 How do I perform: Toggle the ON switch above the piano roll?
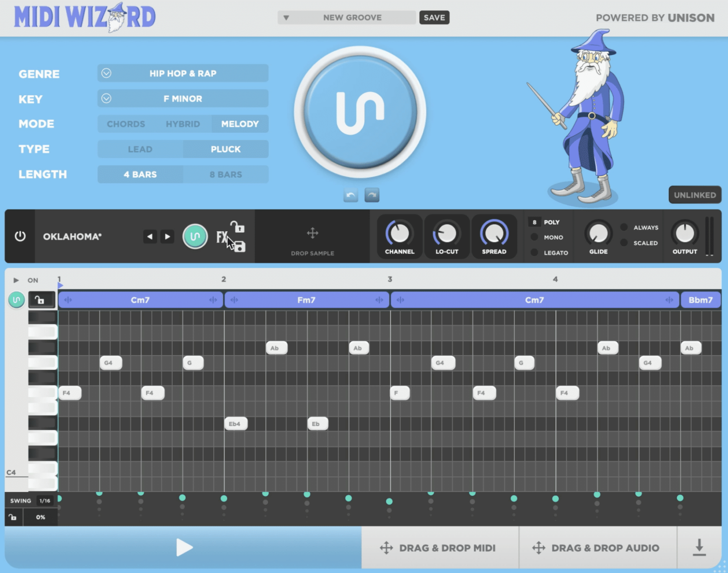(x=33, y=280)
